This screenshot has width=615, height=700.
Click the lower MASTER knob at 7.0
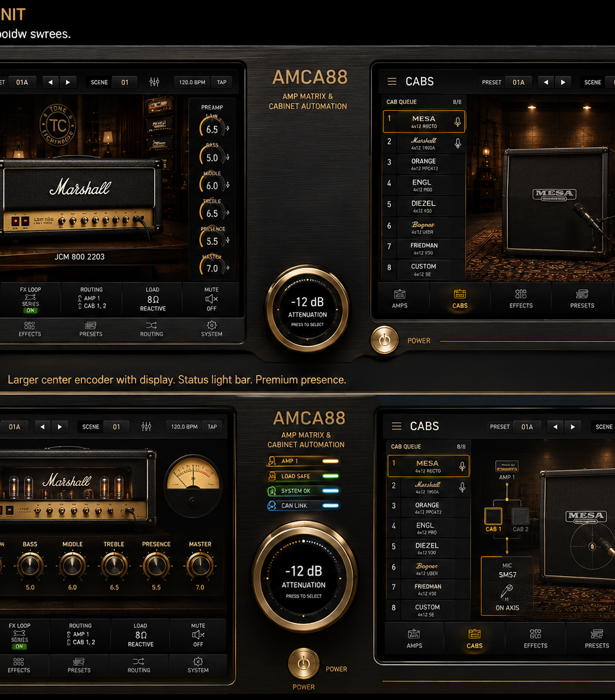[x=200, y=565]
